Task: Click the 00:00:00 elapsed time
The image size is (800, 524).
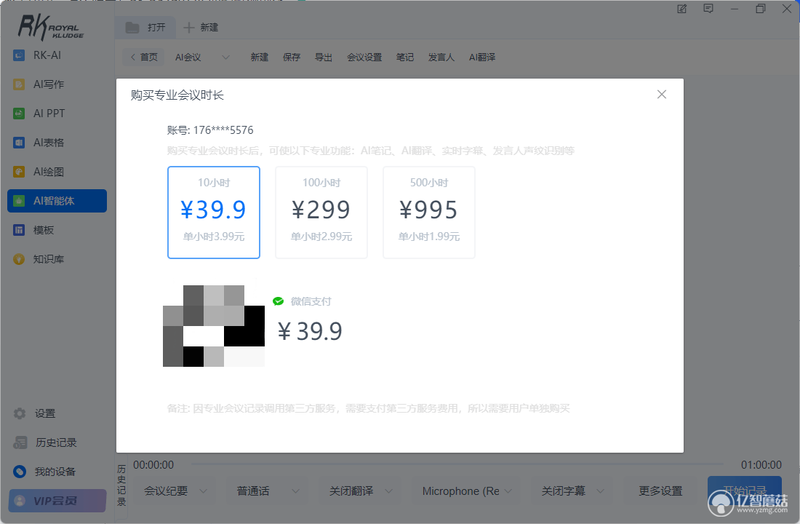Action: click(153, 465)
